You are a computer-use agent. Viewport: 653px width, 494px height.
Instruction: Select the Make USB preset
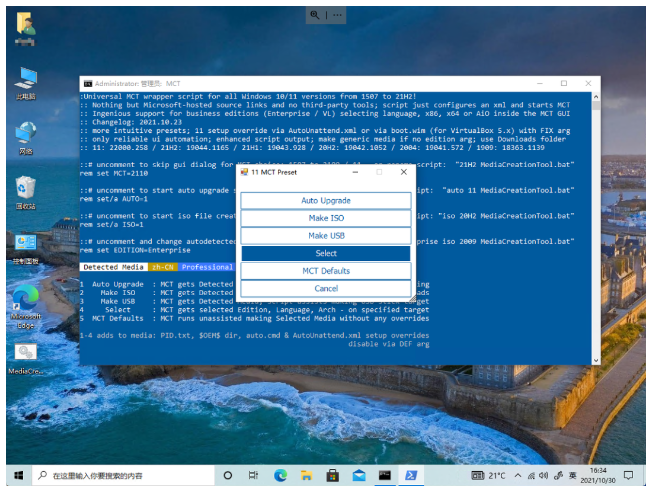(325, 236)
